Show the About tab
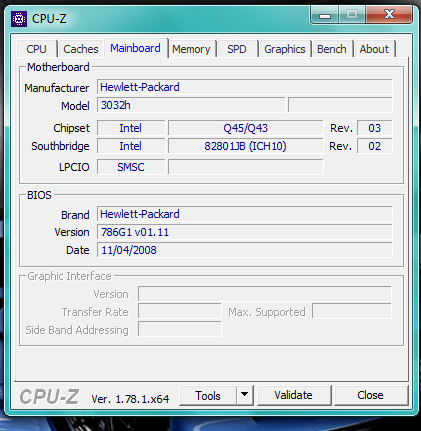Viewport: 421px width, 431px height. coord(374,49)
